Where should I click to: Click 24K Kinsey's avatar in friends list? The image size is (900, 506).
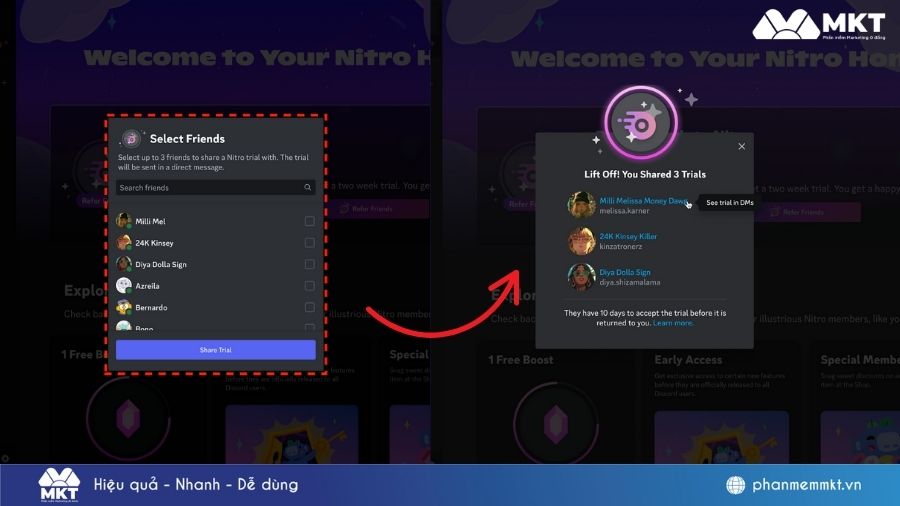(123, 243)
